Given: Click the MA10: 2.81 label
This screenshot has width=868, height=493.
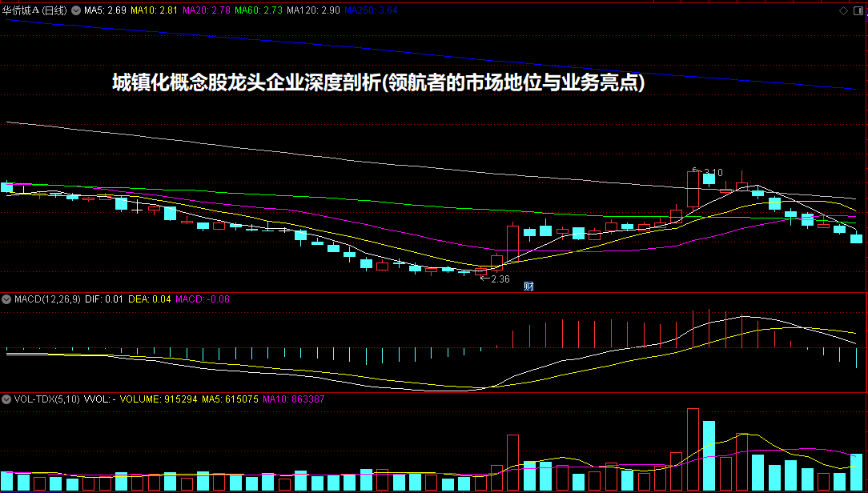Looking at the screenshot, I should (x=155, y=10).
